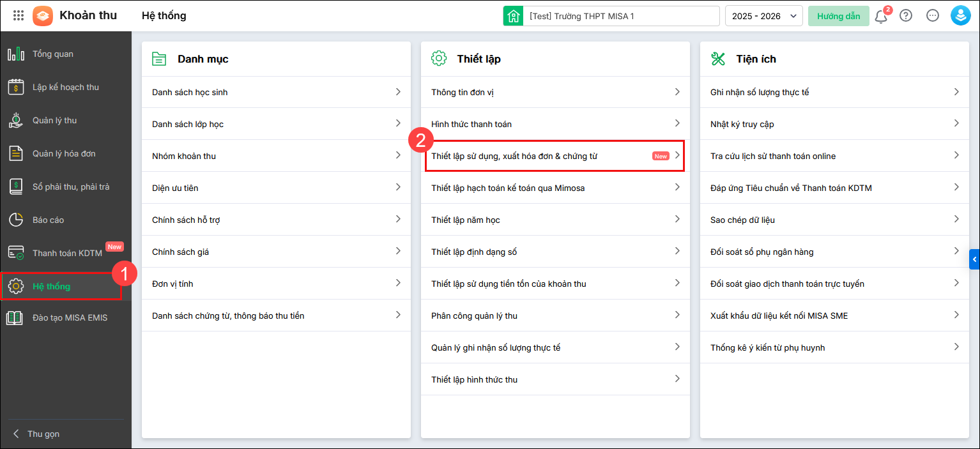Open Báo cáo in the sidebar
Screen dimensions: 980x449
pos(49,220)
